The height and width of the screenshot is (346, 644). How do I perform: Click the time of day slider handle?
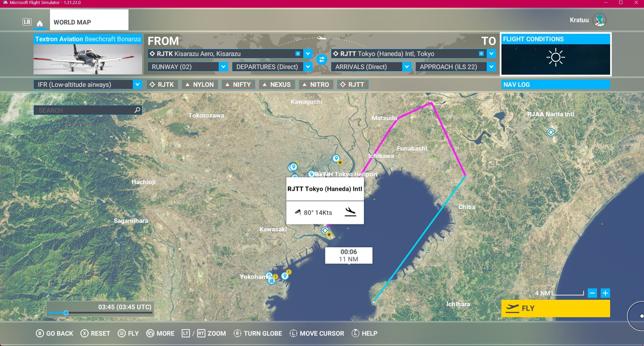click(x=66, y=313)
